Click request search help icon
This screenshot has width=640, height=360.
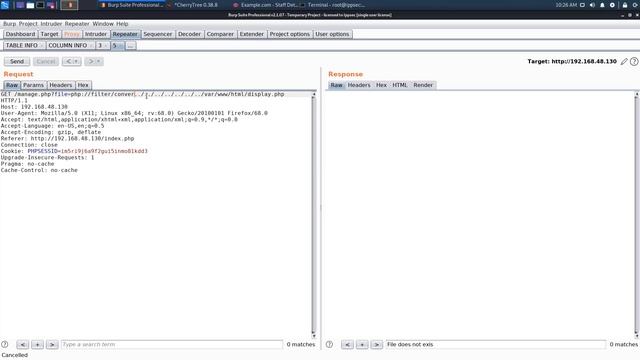click(x=4, y=344)
